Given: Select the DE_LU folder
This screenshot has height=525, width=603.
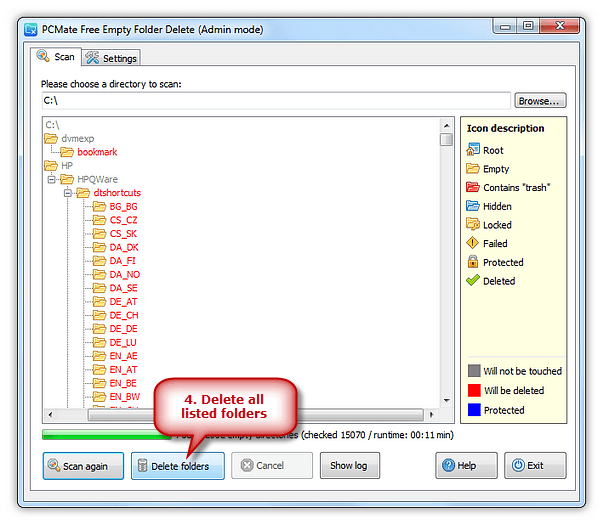Looking at the screenshot, I should pos(123,342).
